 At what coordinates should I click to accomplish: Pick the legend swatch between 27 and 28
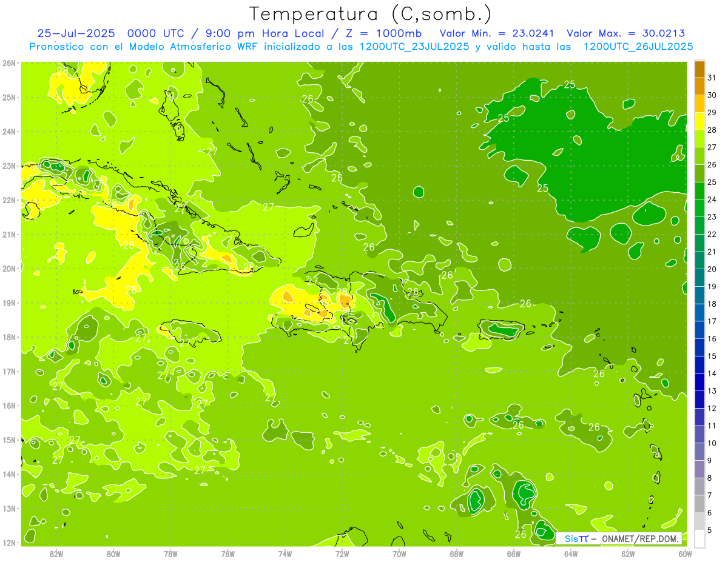pos(699,139)
